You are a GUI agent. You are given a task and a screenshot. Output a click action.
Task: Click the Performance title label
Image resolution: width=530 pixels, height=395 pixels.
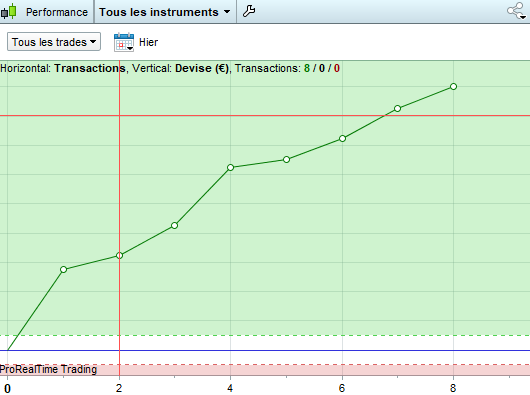coord(57,12)
